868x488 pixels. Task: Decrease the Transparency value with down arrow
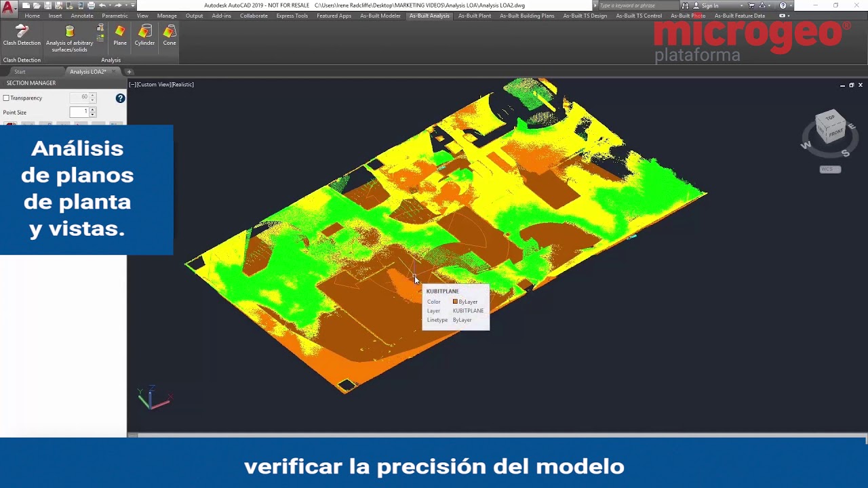[92, 100]
